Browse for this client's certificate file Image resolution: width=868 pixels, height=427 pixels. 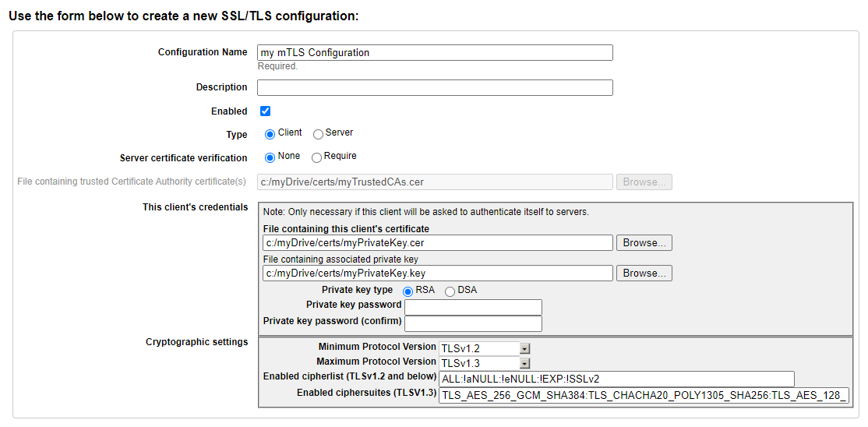coord(644,242)
